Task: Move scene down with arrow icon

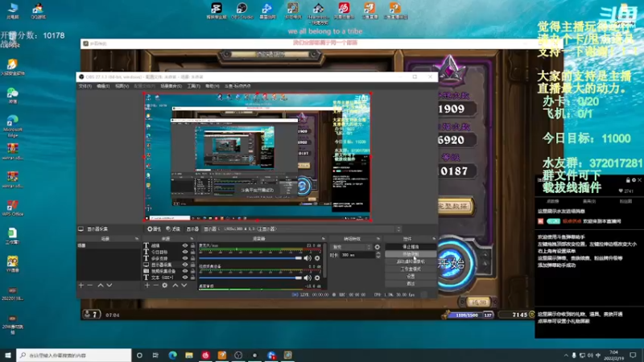Action: pos(109,286)
